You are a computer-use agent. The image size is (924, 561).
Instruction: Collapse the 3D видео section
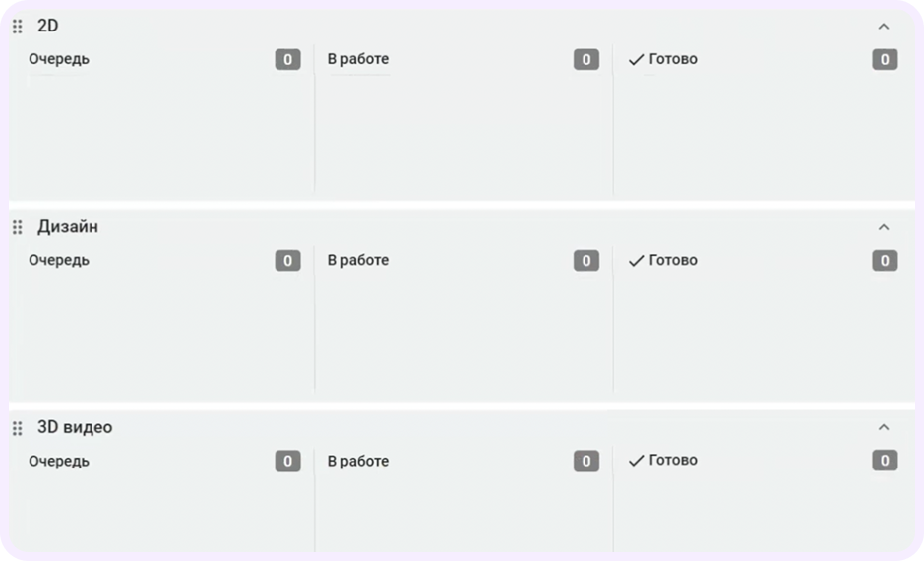click(883, 427)
